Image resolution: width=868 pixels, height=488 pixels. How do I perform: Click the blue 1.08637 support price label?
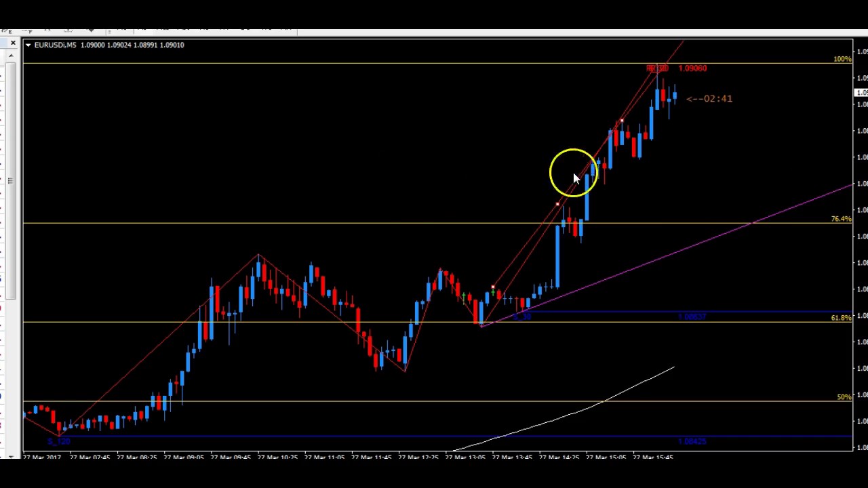point(692,317)
